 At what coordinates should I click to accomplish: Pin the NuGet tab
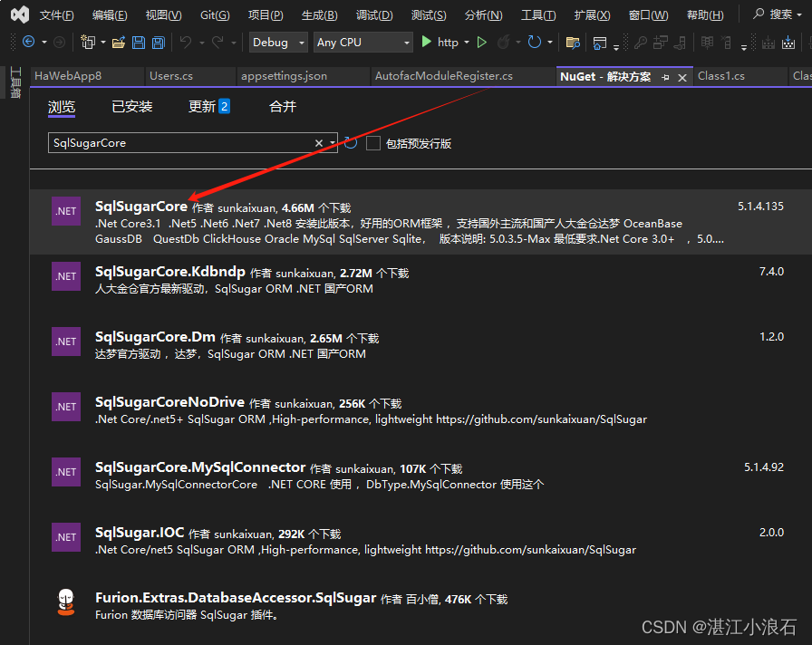(665, 78)
